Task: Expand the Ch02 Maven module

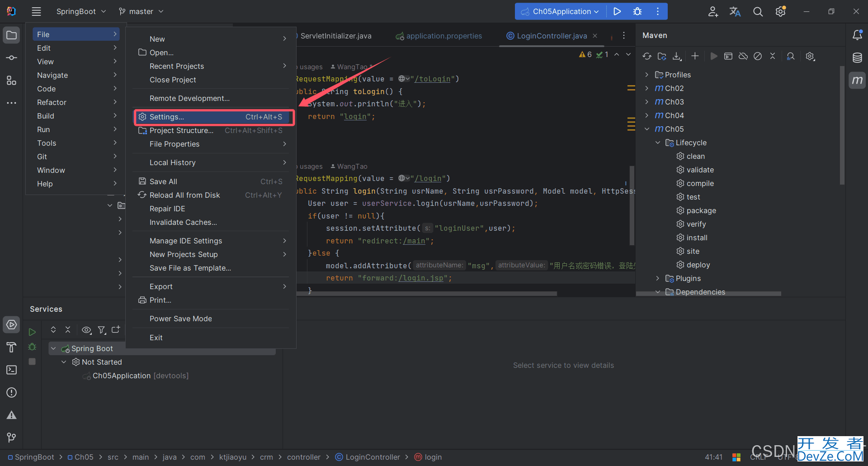Action: [647, 88]
